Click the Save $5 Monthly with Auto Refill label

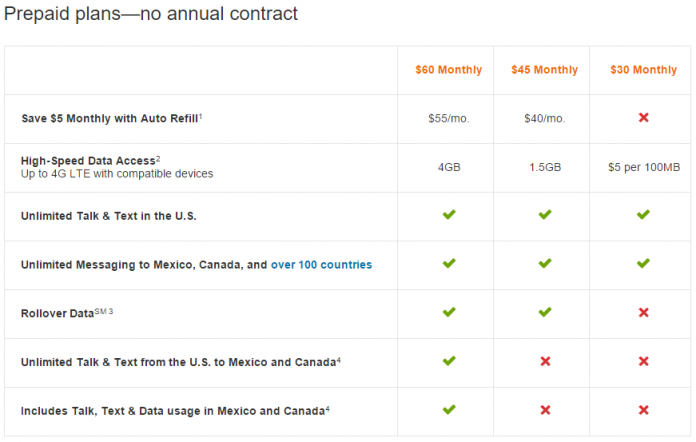click(112, 118)
